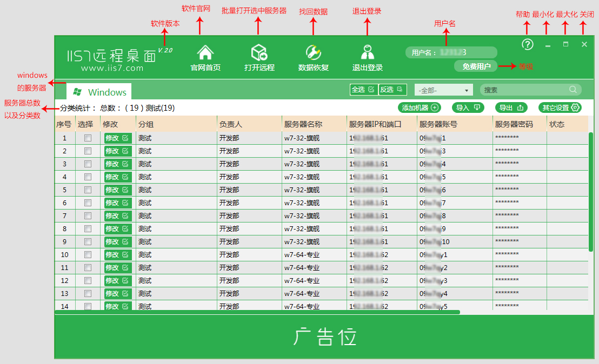Click the 添加机器 add machine button
599x364 pixels.
[420, 107]
